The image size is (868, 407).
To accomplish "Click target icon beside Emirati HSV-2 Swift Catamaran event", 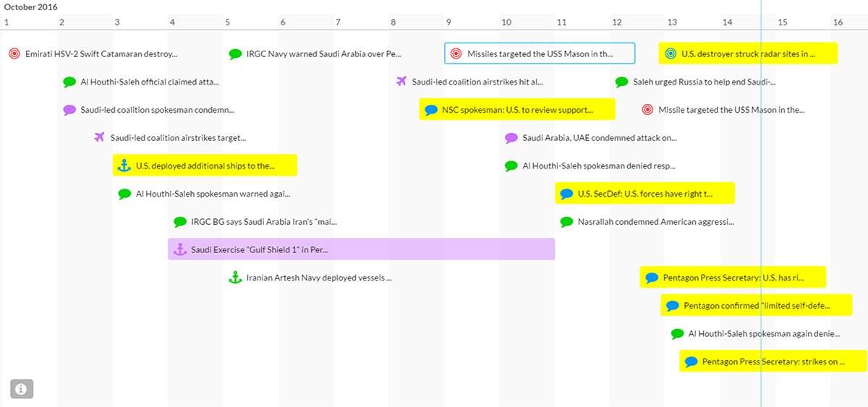I will click(14, 53).
